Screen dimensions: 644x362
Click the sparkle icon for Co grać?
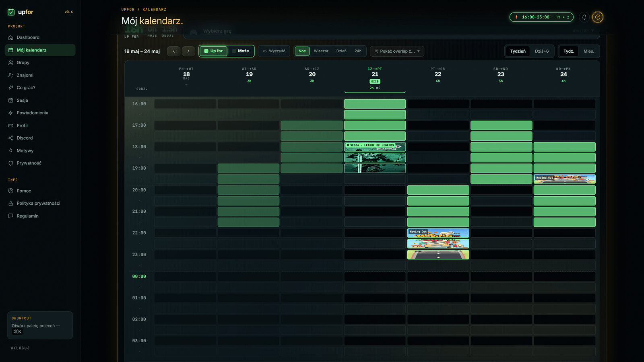(11, 88)
